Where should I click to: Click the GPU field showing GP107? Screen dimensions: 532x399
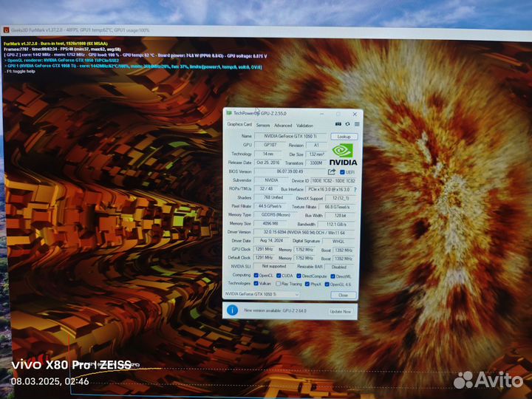(x=270, y=145)
